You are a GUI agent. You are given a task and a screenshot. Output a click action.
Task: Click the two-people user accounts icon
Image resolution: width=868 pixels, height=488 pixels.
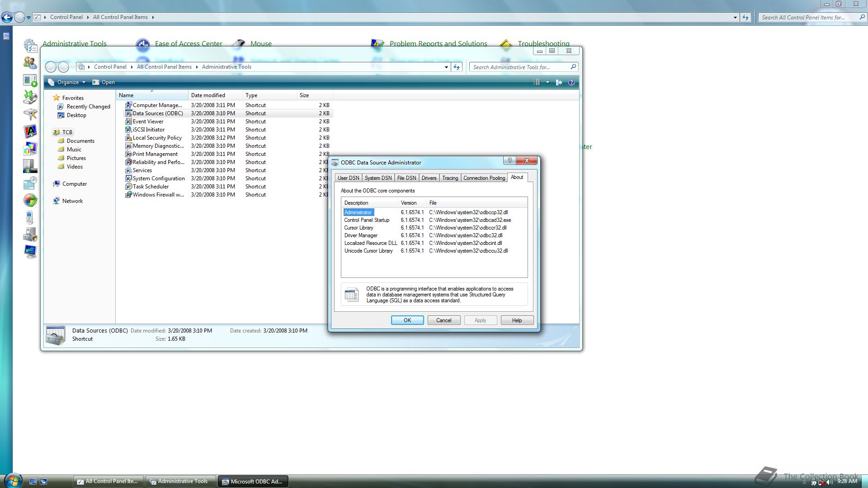(30, 63)
